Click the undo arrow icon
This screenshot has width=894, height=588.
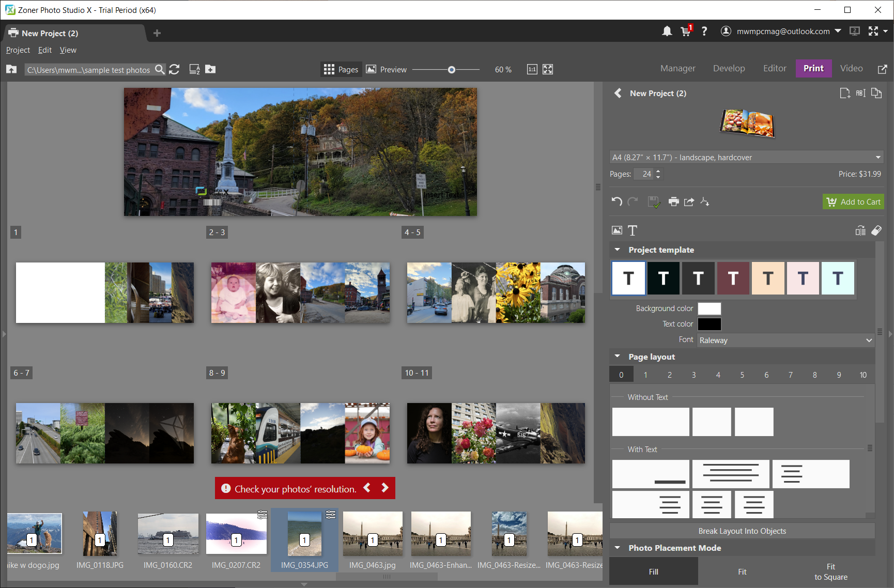coord(616,202)
